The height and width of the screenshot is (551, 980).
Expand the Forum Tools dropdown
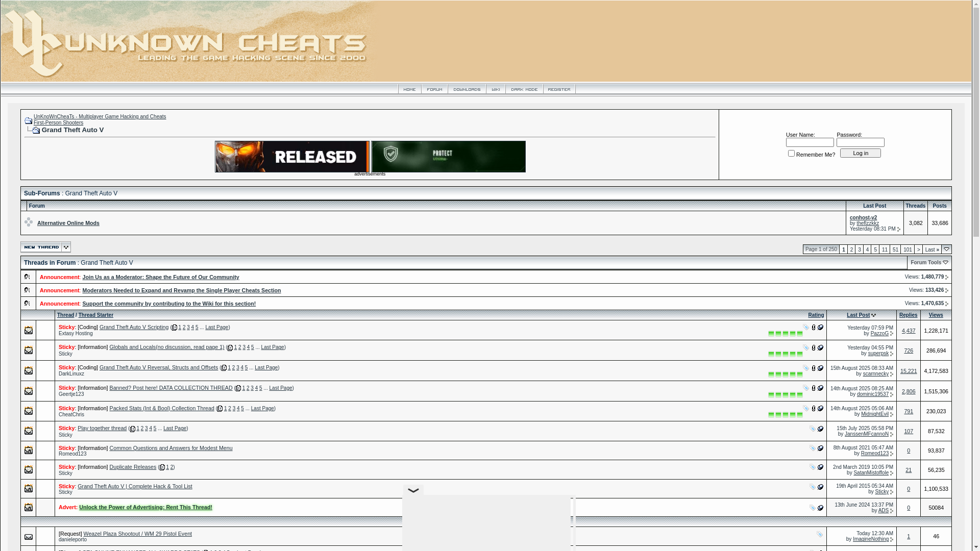coord(929,263)
